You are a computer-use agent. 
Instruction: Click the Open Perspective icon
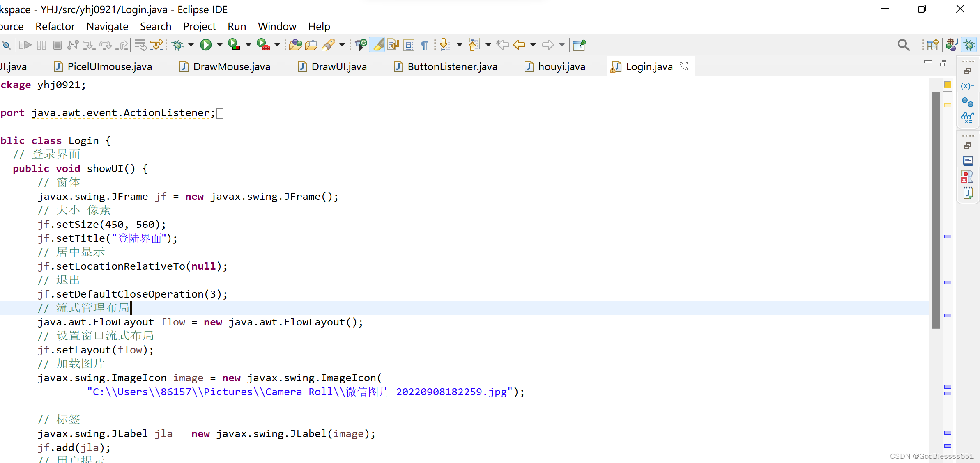(x=933, y=45)
